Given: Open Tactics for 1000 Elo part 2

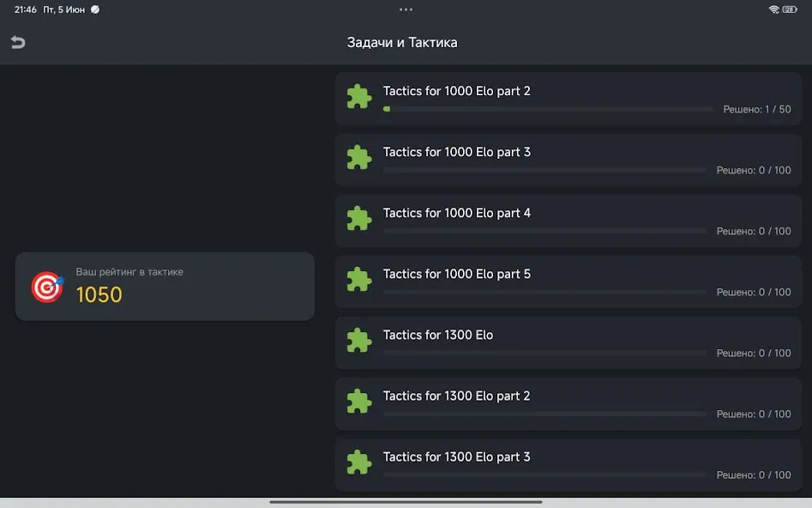Looking at the screenshot, I should click(x=568, y=99).
